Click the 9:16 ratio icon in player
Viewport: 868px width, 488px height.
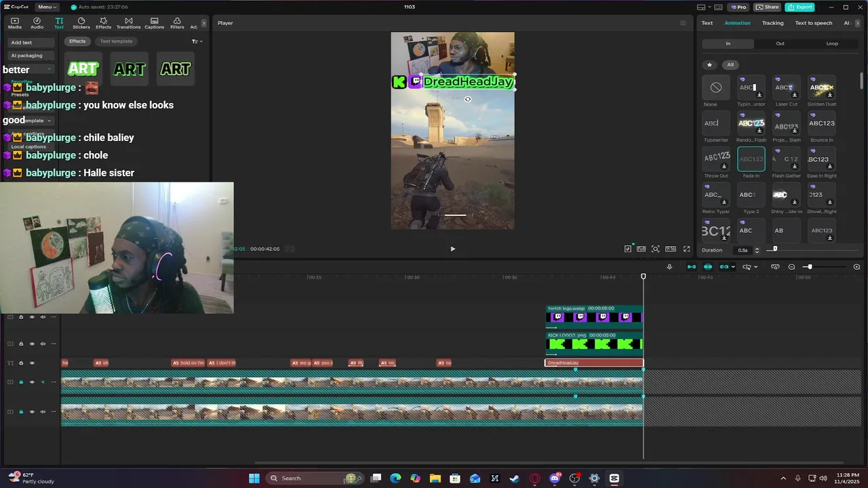[x=671, y=249]
